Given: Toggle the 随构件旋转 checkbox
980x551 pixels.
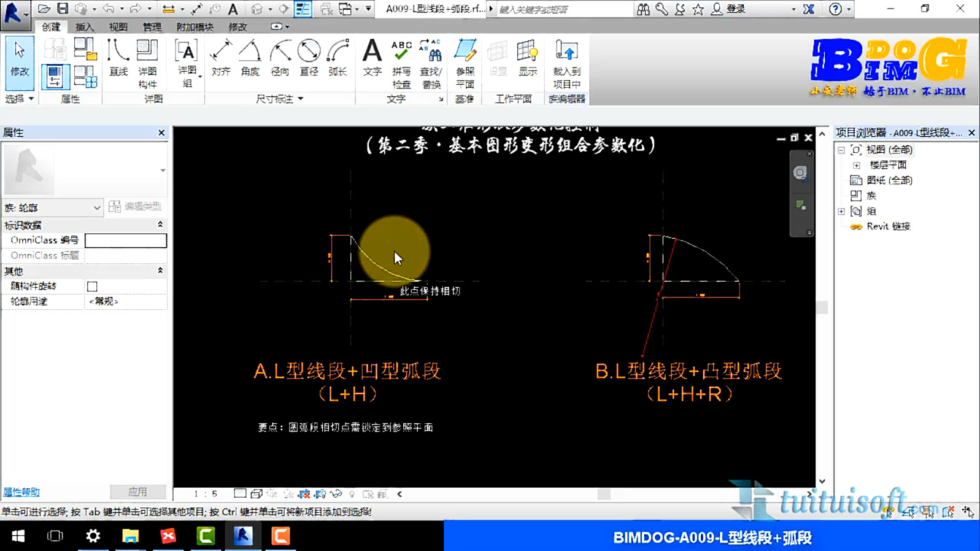Looking at the screenshot, I should click(x=92, y=287).
